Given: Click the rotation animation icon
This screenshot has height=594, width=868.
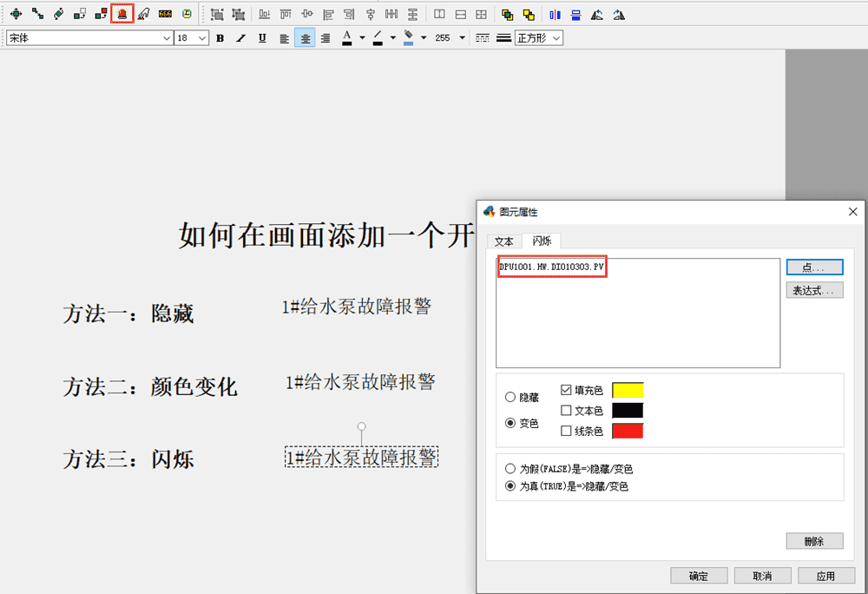Looking at the screenshot, I should click(x=59, y=14).
